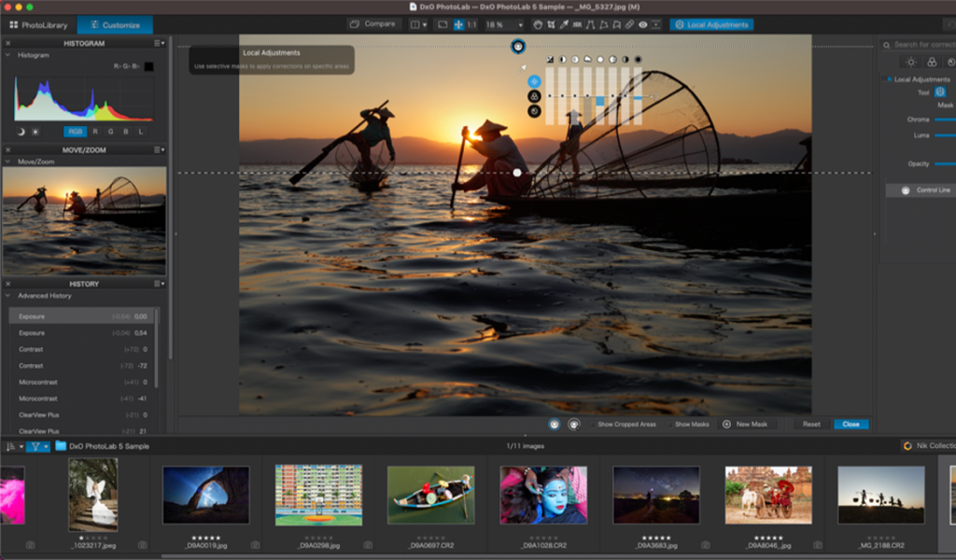Select the ReTouch tool with flag icon
Viewport: 956px width, 560px height.
pyautogui.click(x=616, y=25)
